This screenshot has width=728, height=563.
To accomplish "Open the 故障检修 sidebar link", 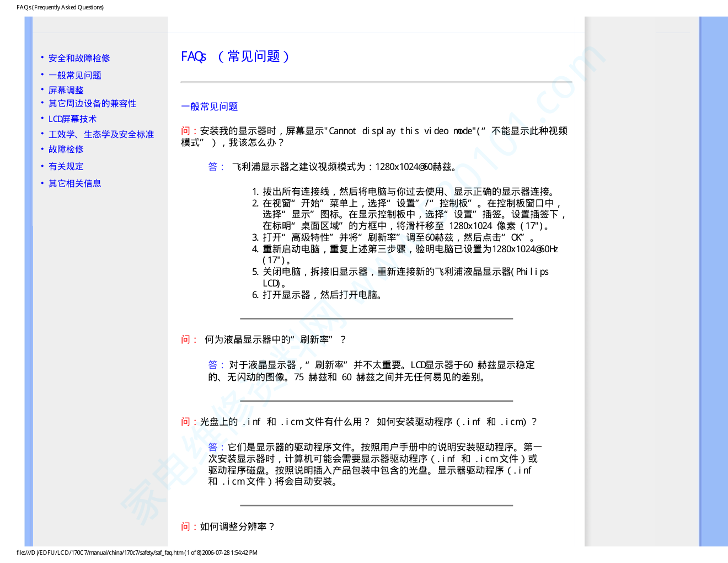I will point(66,149).
